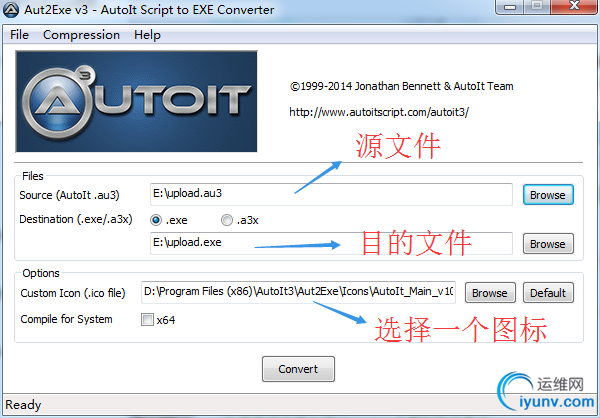This screenshot has width=600, height=418.
Task: Browse for the destination file
Action: 548,244
